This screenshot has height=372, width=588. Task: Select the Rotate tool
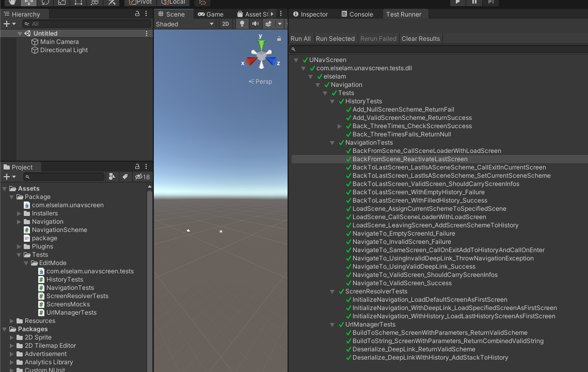45,2
